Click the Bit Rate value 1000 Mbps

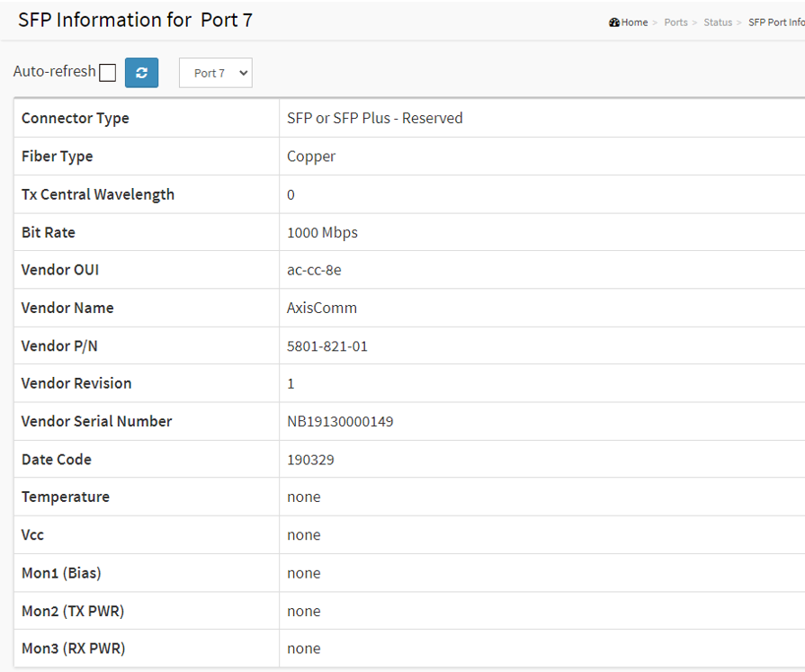pos(322,233)
